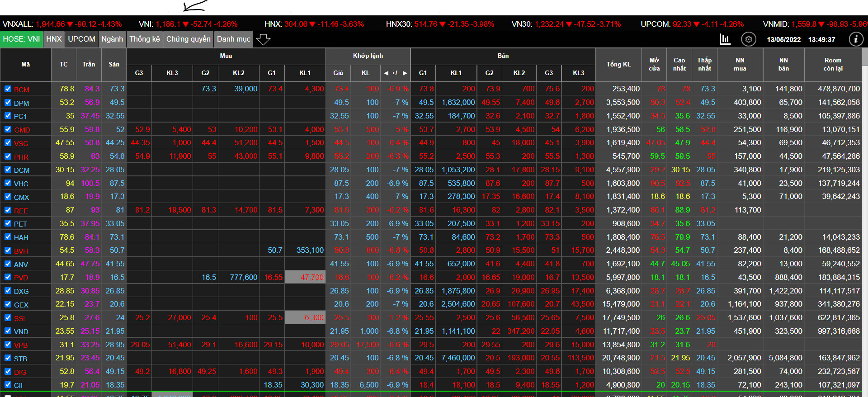This screenshot has height=397, width=868.
Task: Open the Ngành tab
Action: click(x=112, y=39)
